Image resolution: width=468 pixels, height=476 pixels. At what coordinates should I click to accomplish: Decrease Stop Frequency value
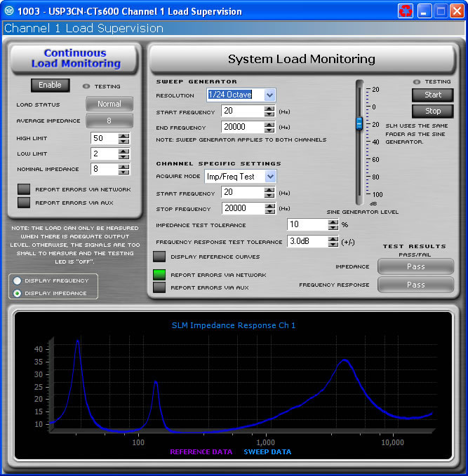[x=270, y=211]
